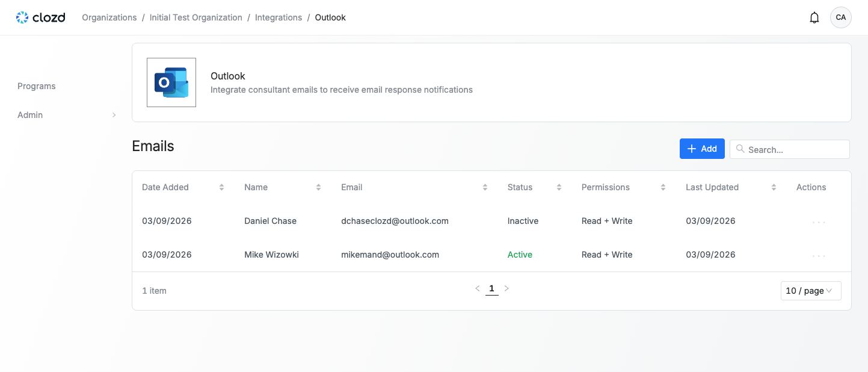Open the 10 / page dropdown

point(810,291)
